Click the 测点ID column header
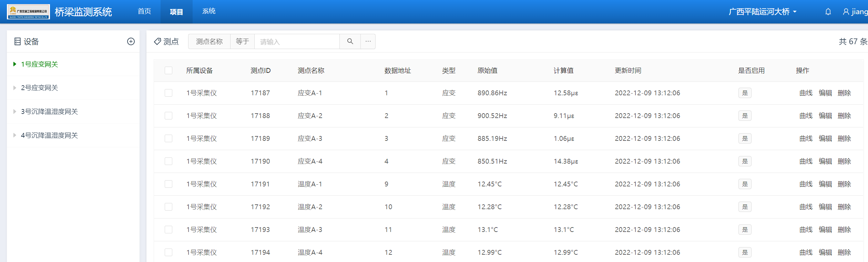Screen dimensions: 868x262 click(x=261, y=70)
